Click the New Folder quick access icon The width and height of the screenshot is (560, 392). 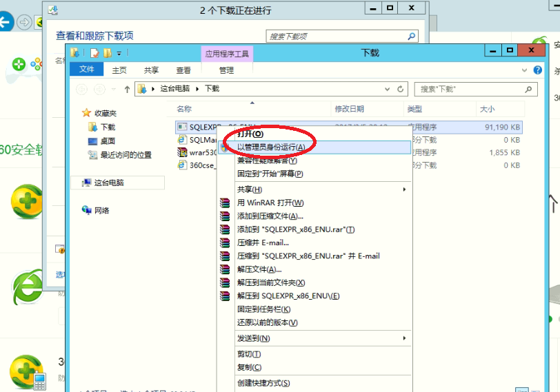coord(107,53)
